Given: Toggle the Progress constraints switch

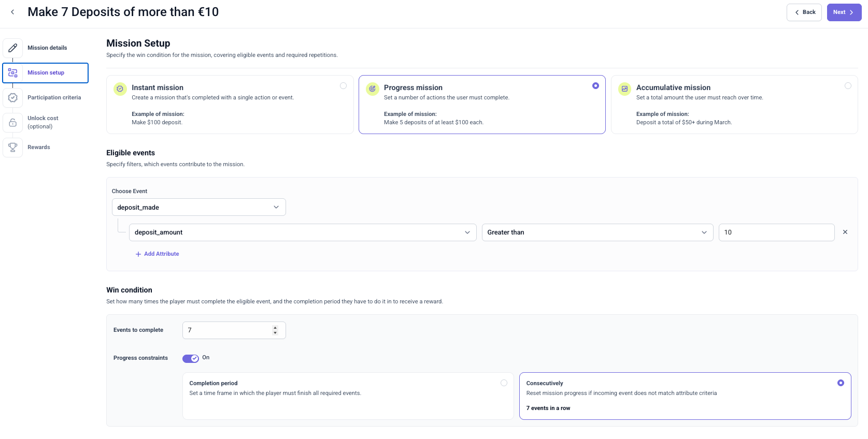Looking at the screenshot, I should [x=191, y=358].
